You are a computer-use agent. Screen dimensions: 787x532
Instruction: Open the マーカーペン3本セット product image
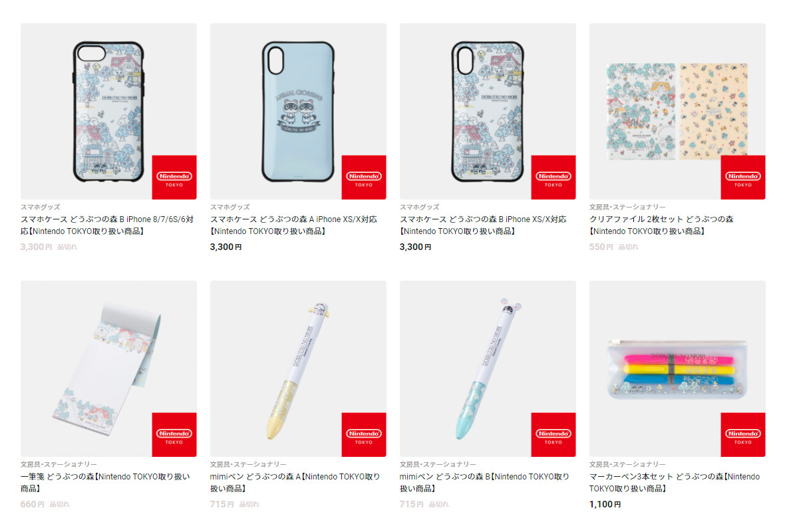click(x=678, y=369)
